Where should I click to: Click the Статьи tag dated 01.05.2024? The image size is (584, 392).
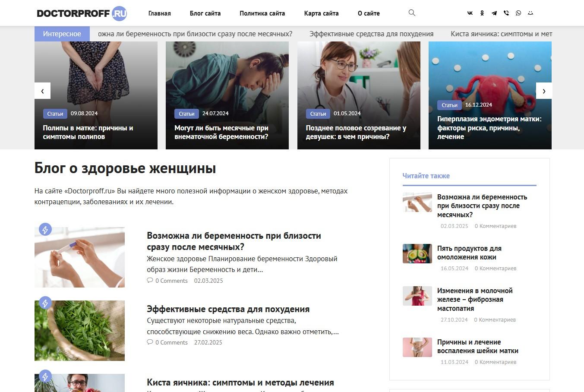(318, 114)
